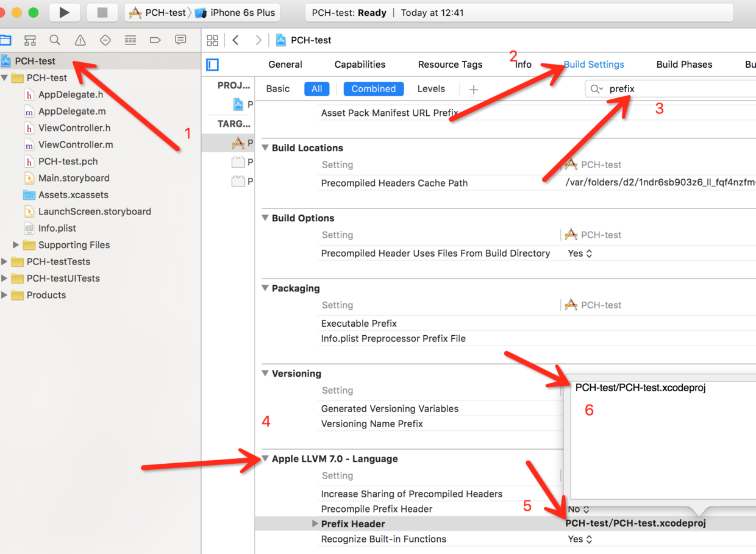Image resolution: width=756 pixels, height=554 pixels.
Task: Collapse the PCH-test group folder
Action: (5, 78)
